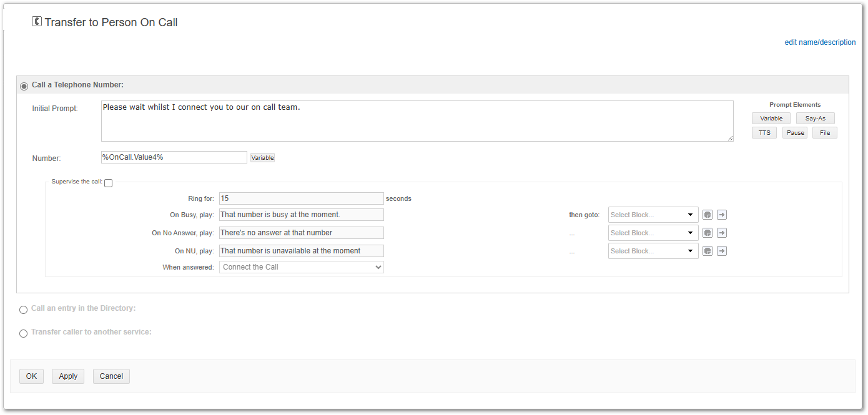Click the go-to arrow icon for On NU

coord(721,251)
